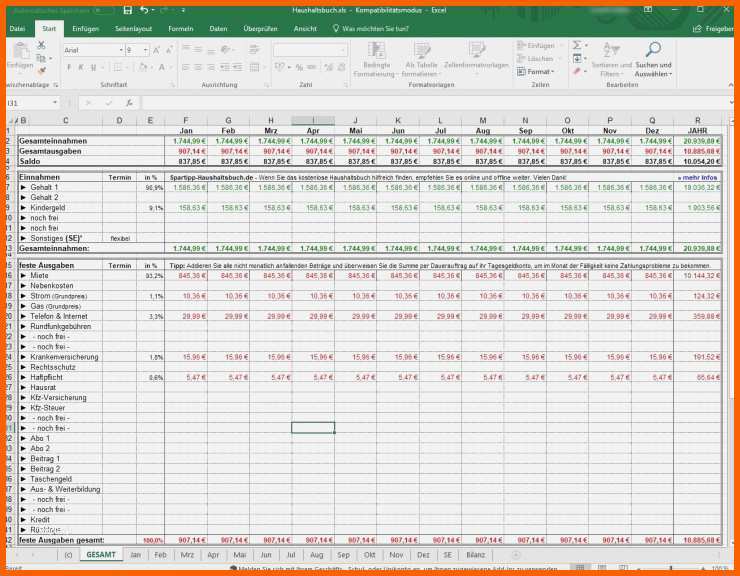740x576 pixels.
Task: Select the Gesamteinnahmen Jan cell 1.744,99 €
Action: (x=186, y=141)
